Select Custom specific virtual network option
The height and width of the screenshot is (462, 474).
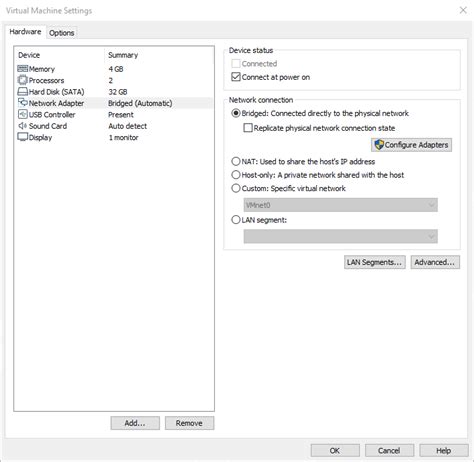point(236,188)
